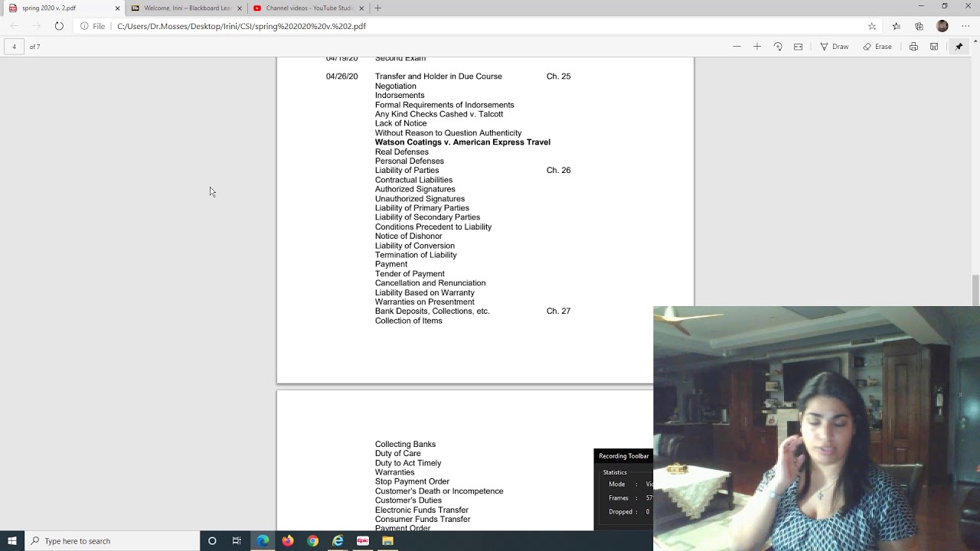
Task: Click the PDF page number field
Action: [14, 47]
